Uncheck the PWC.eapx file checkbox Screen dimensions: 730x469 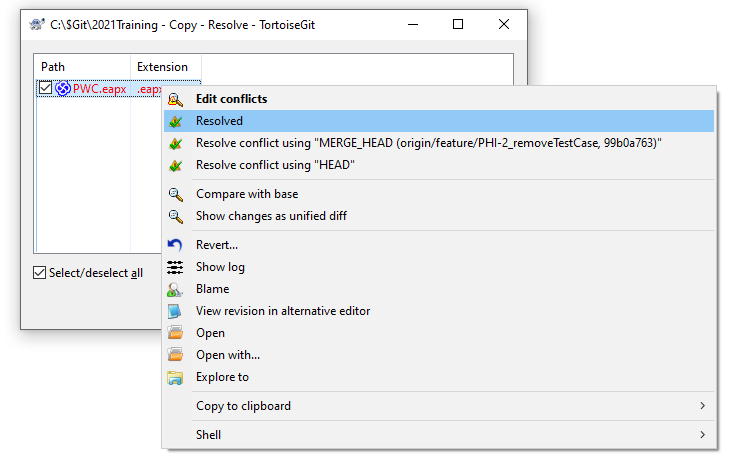click(45, 88)
